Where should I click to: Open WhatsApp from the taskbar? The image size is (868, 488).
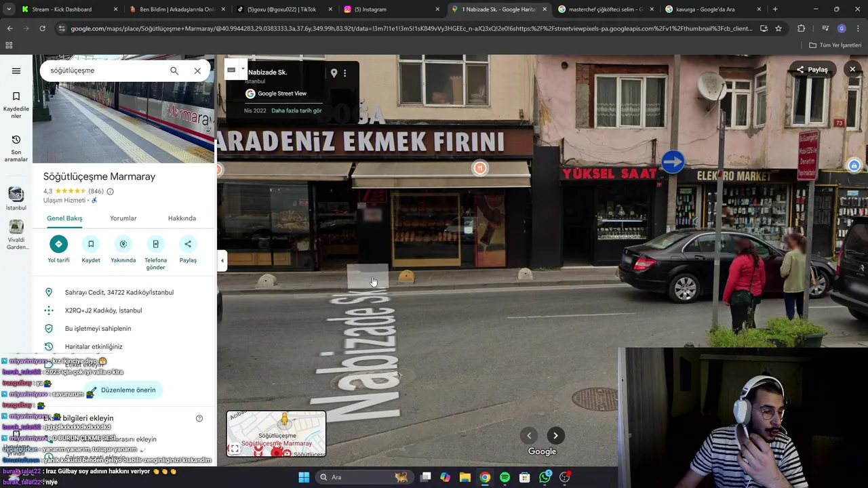point(545,477)
